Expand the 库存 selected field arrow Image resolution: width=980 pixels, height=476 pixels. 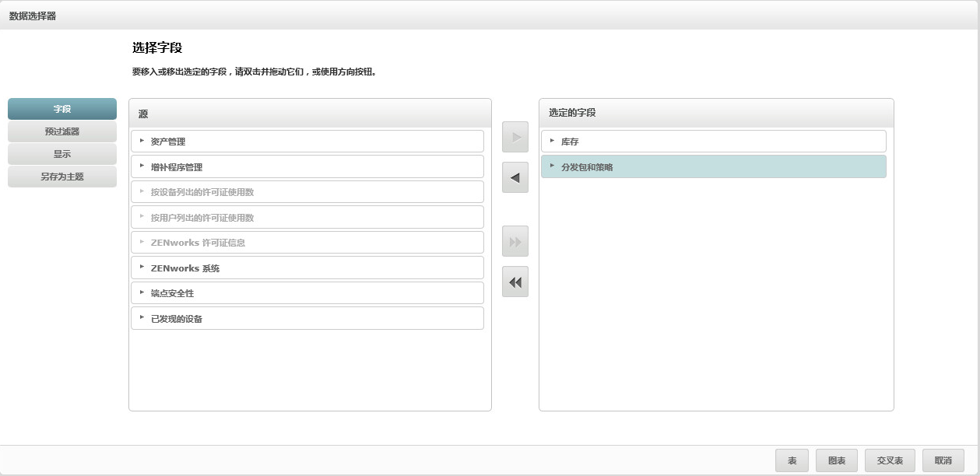click(x=552, y=141)
